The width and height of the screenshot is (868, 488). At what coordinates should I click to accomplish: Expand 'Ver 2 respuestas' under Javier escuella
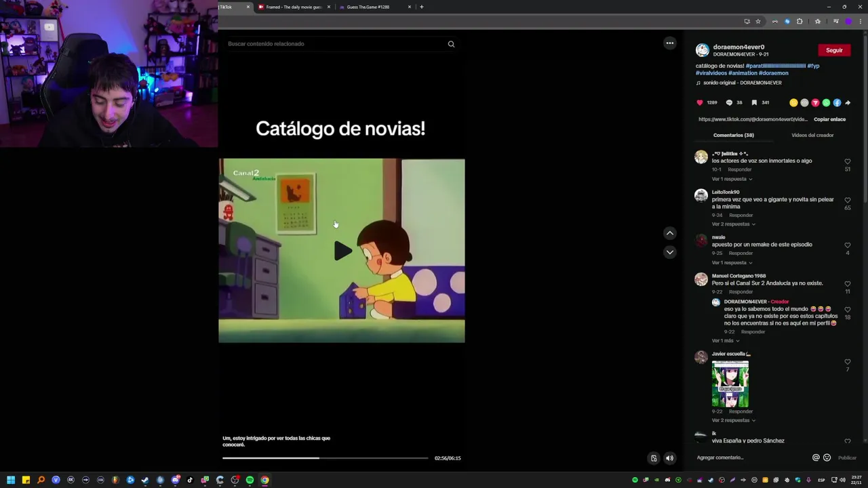733,420
